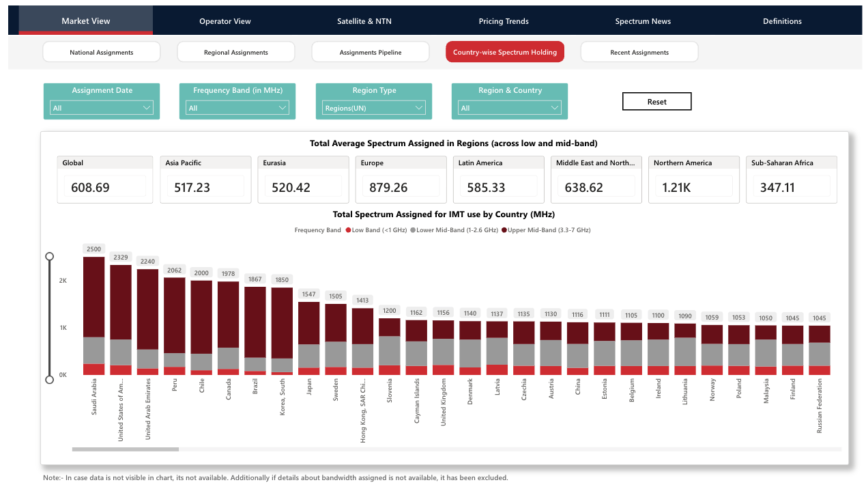868x489 pixels.
Task: Select Country-wise Spectrum Holding button
Action: click(505, 52)
